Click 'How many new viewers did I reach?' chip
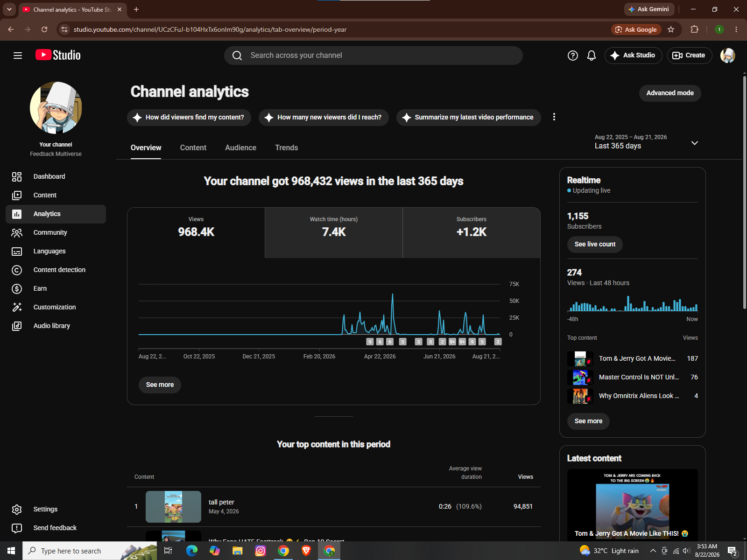Viewport: 747px width, 560px height. (324, 118)
